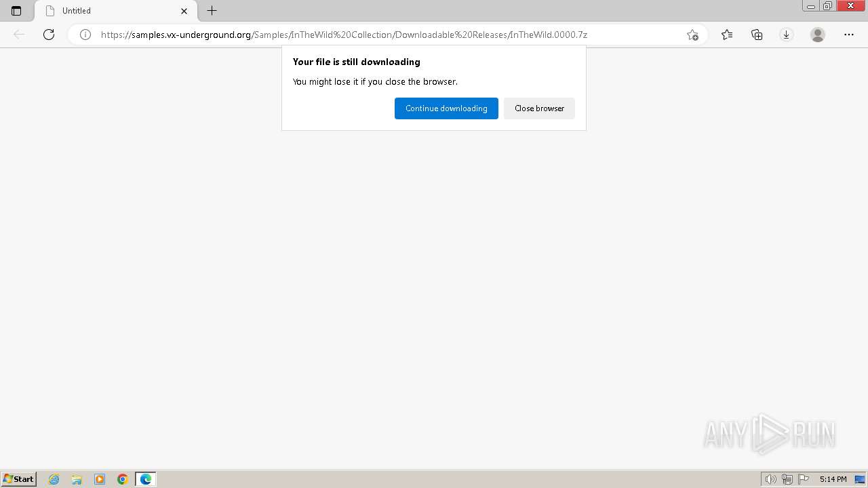View site information icon
Screen dimensions: 868x488
[85, 35]
